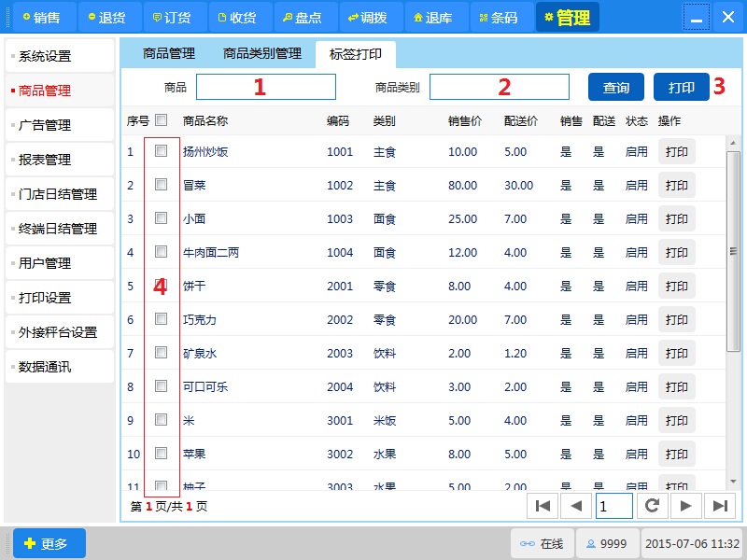Screen dimensions: 747x560
Task: Go to last page icon
Action: 720,506
